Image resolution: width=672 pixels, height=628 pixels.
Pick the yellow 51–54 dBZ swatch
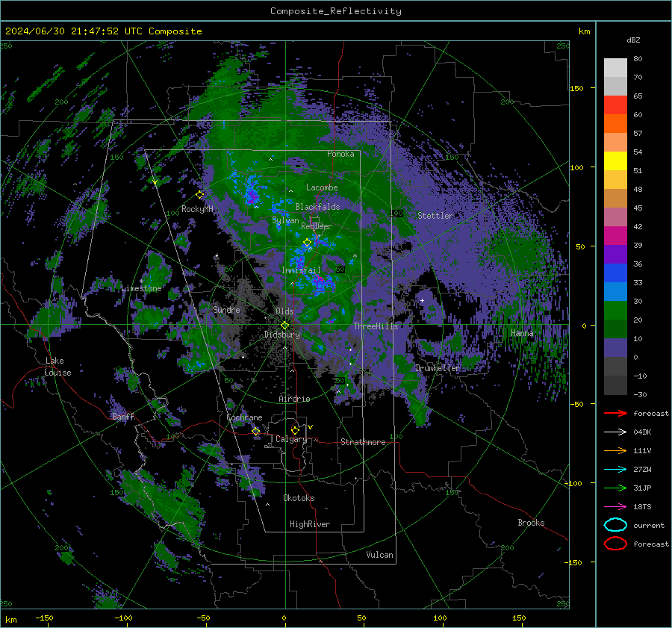615,161
